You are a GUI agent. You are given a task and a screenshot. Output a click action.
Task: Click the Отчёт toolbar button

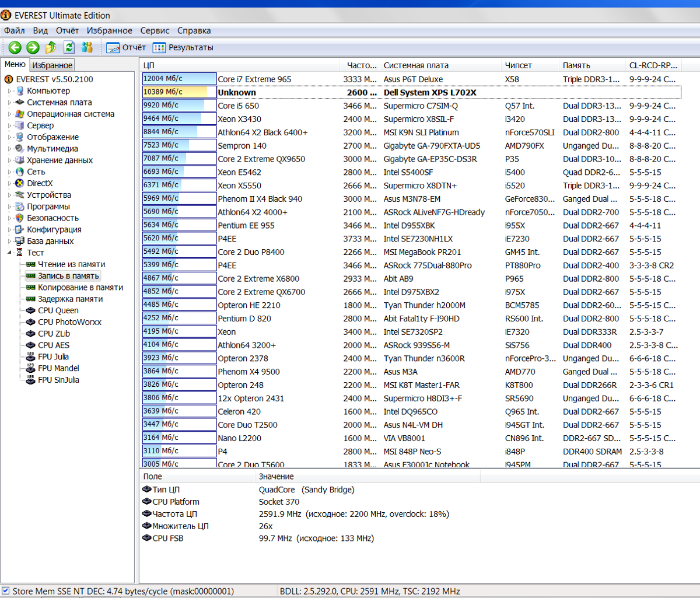(x=126, y=47)
